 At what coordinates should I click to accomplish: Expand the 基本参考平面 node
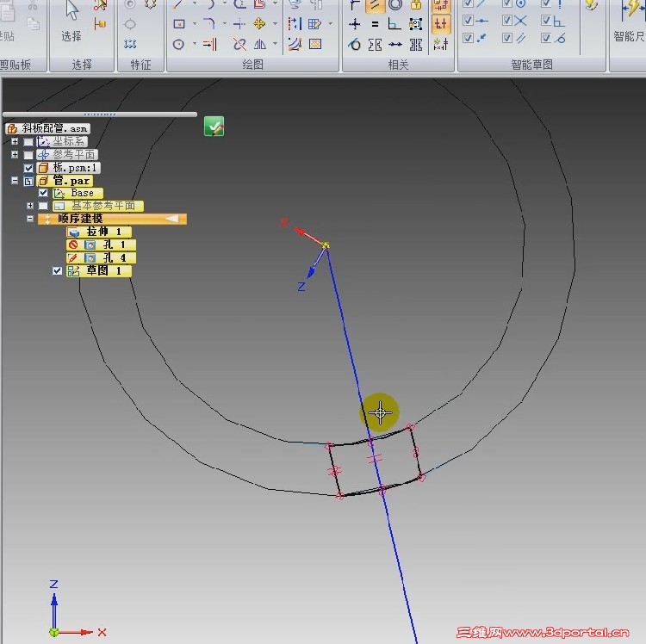30,205
